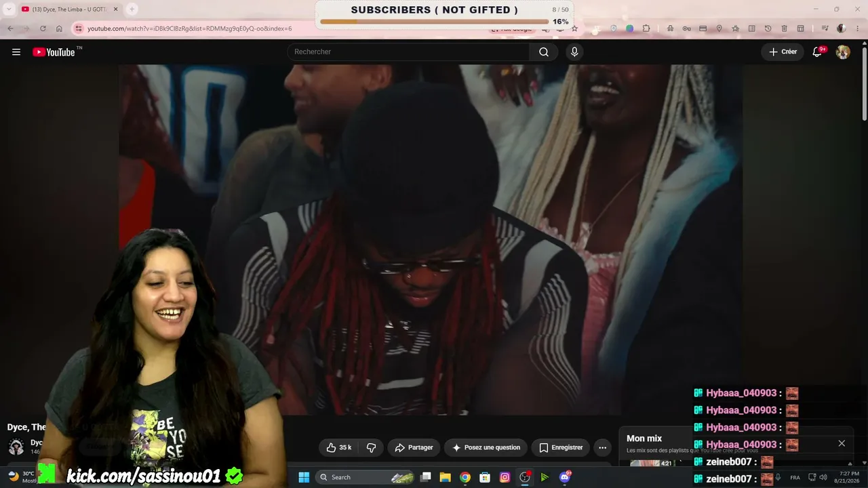The width and height of the screenshot is (868, 488).
Task: Open the Mon mix video thumbnail 4:21
Action: 653,464
